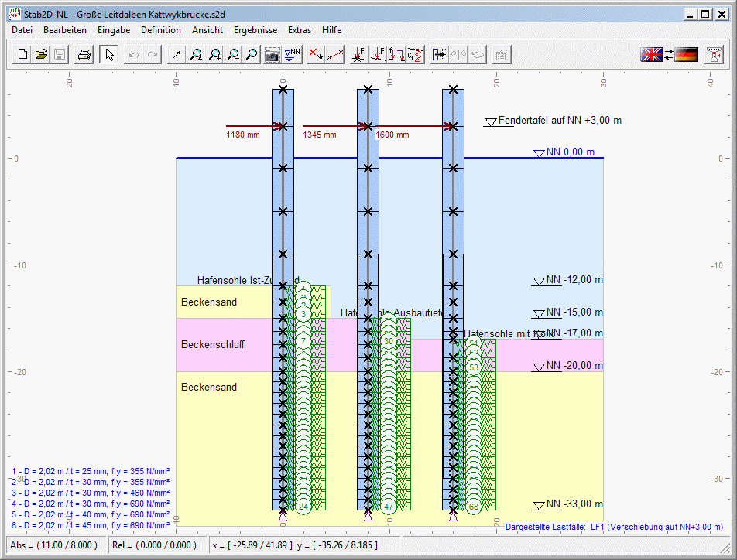Screen dimensions: 737x560
Task: Select the spring support Cf icon
Action: tap(416, 55)
